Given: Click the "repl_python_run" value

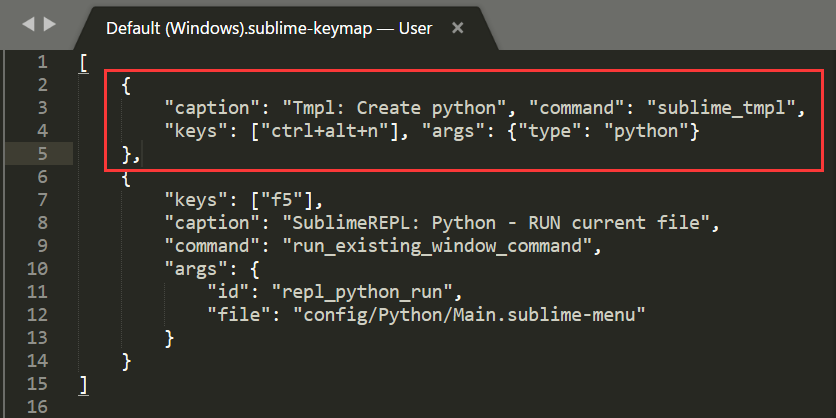Looking at the screenshot, I should tap(362, 292).
